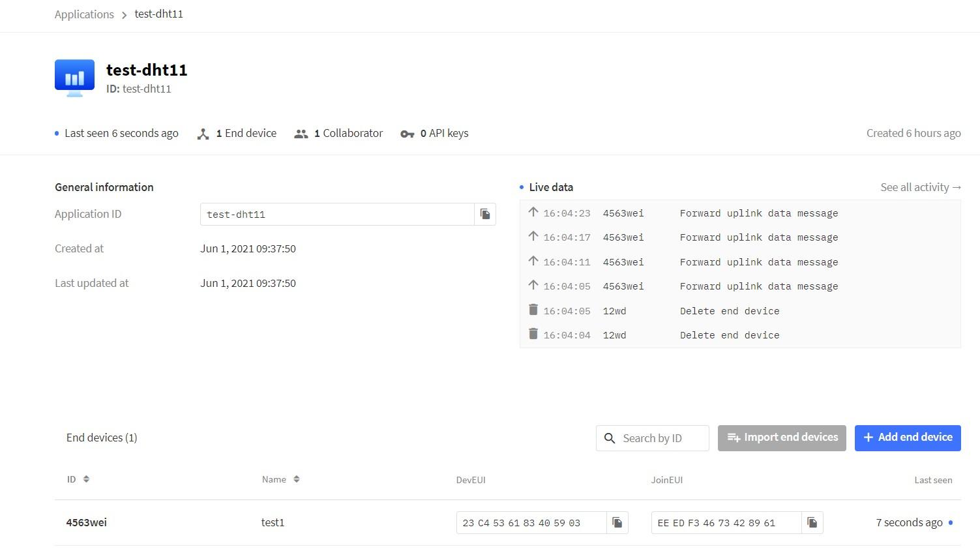This screenshot has height=551, width=980.
Task: Click the uplink arrow icon on 16:04:23 event
Action: (x=533, y=212)
